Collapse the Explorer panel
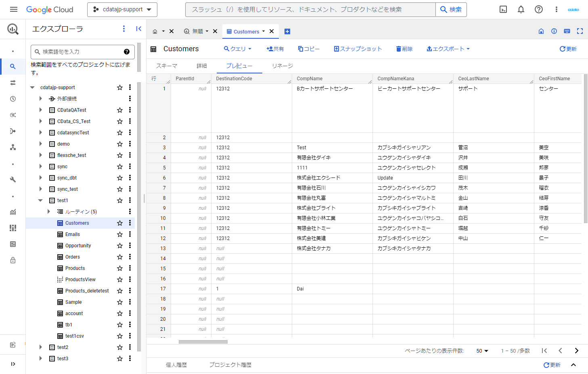This screenshot has height=374, width=588. click(138, 29)
